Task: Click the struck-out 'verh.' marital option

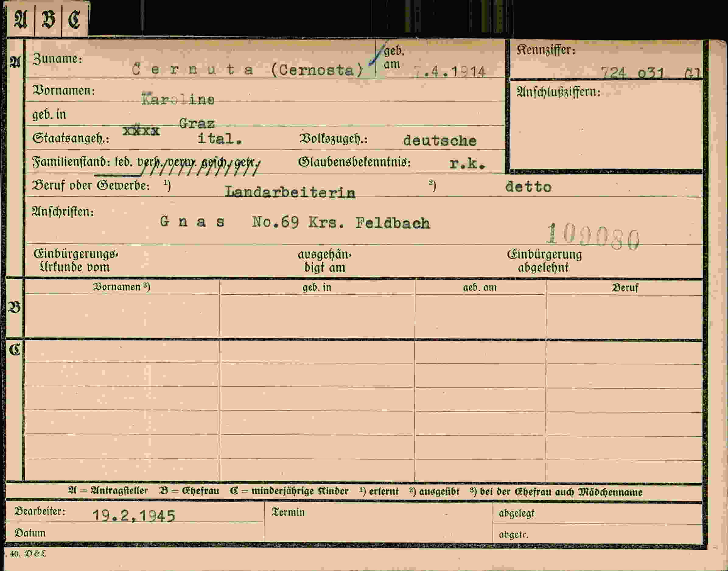Action: tap(151, 163)
